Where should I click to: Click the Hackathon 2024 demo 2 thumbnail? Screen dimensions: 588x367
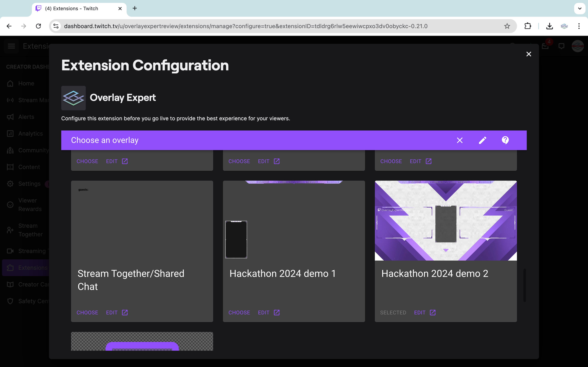446,220
